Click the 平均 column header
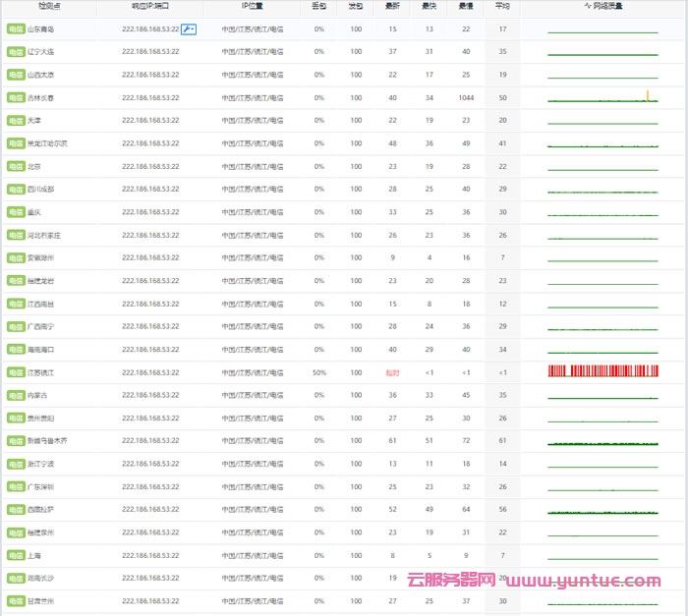This screenshot has width=688, height=616. tap(502, 6)
